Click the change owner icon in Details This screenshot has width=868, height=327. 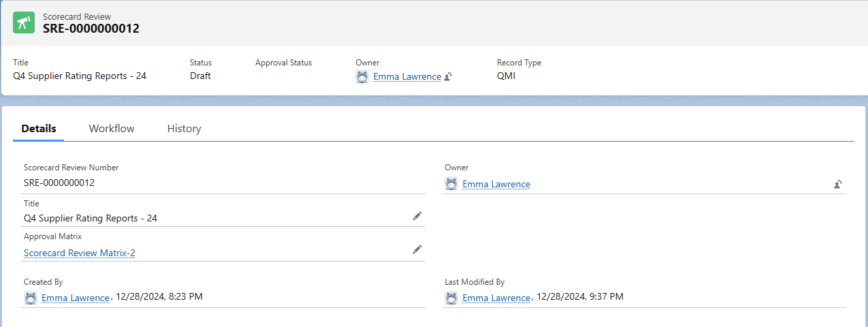tap(838, 184)
